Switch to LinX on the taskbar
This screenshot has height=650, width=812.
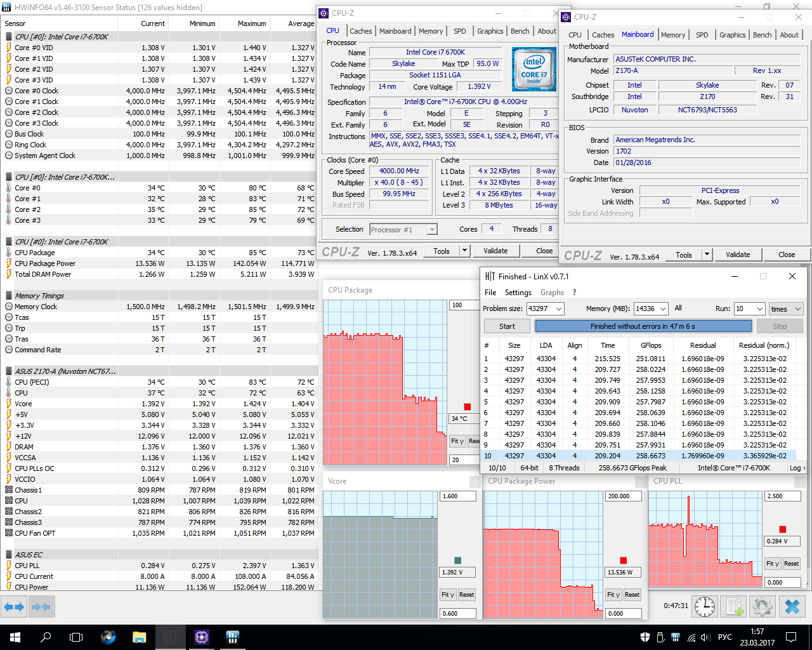coord(171,637)
